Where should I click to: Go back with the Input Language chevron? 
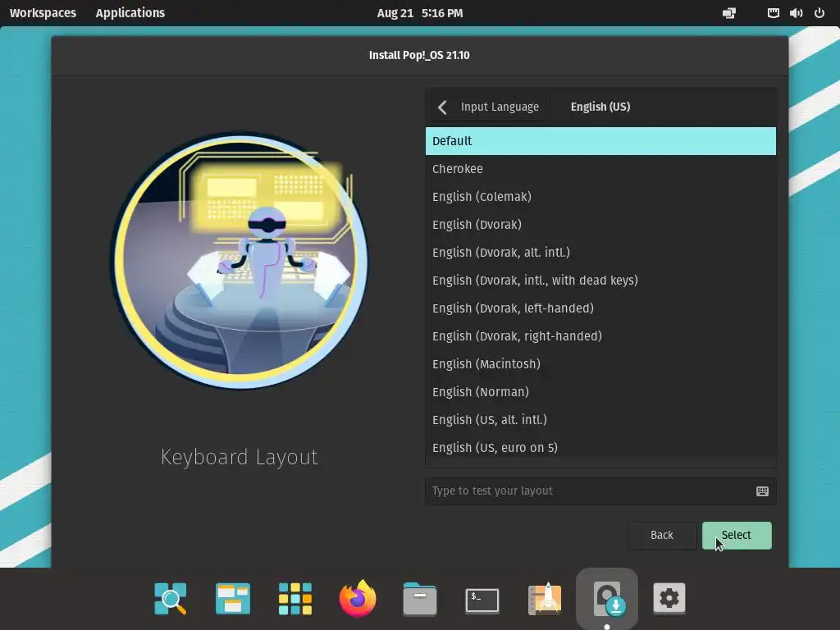(442, 107)
